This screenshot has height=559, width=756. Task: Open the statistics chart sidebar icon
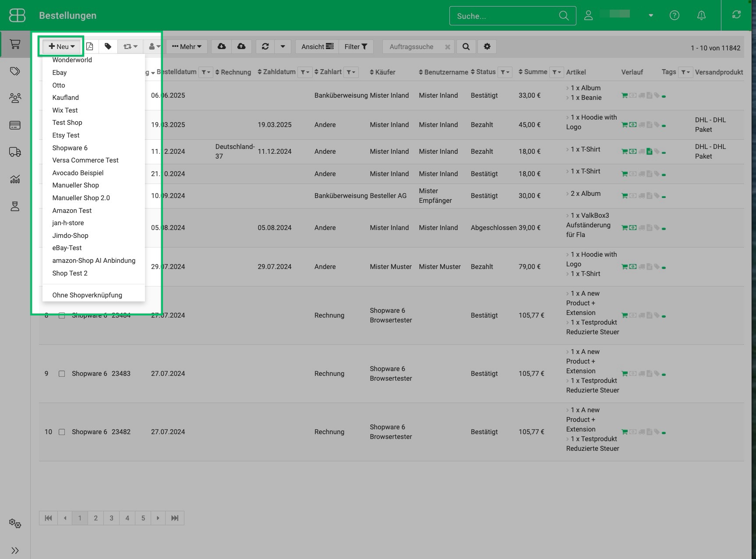point(15,179)
